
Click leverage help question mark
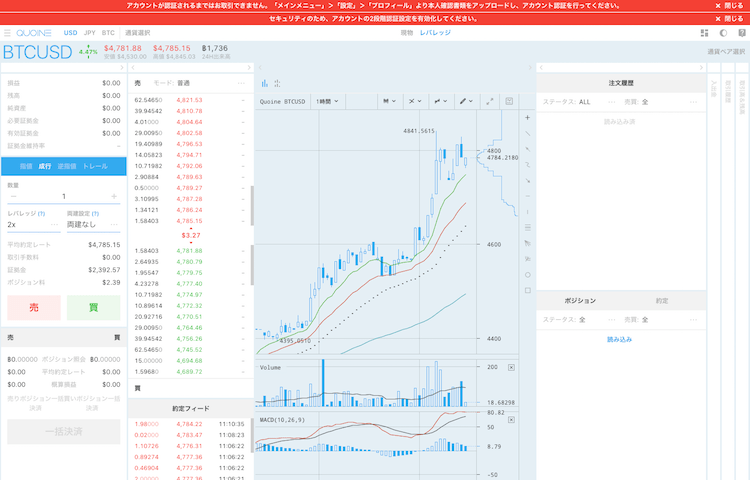click(x=42, y=214)
